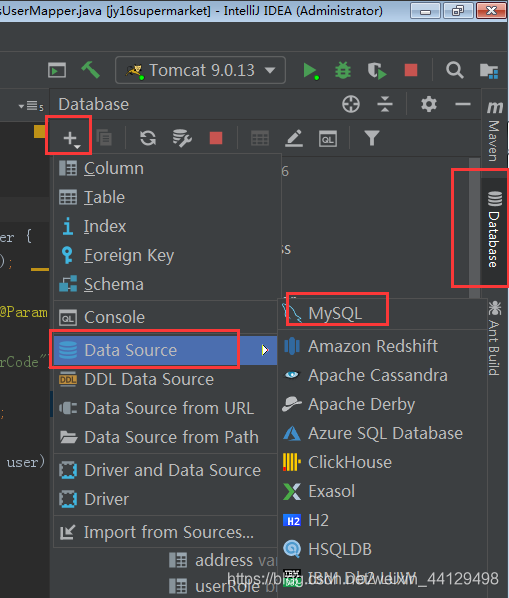
Task: Click the Database panel vertical scrollbar
Action: pyautogui.click(x=474, y=229)
